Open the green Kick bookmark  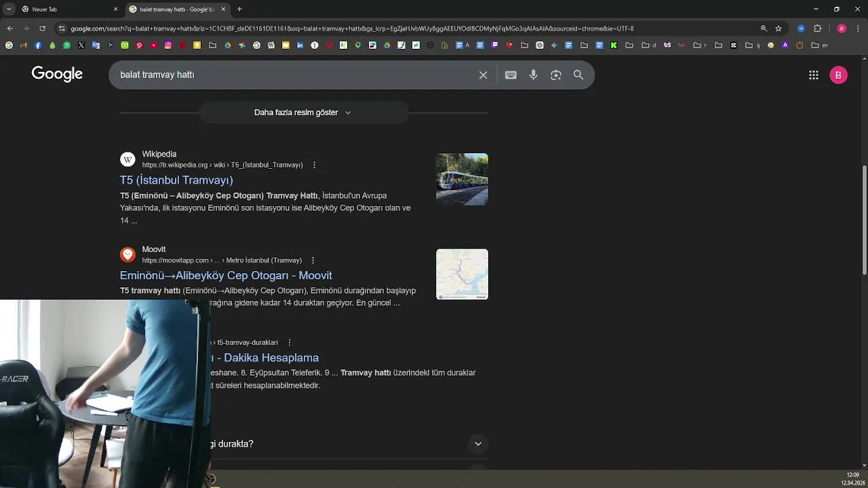point(614,45)
